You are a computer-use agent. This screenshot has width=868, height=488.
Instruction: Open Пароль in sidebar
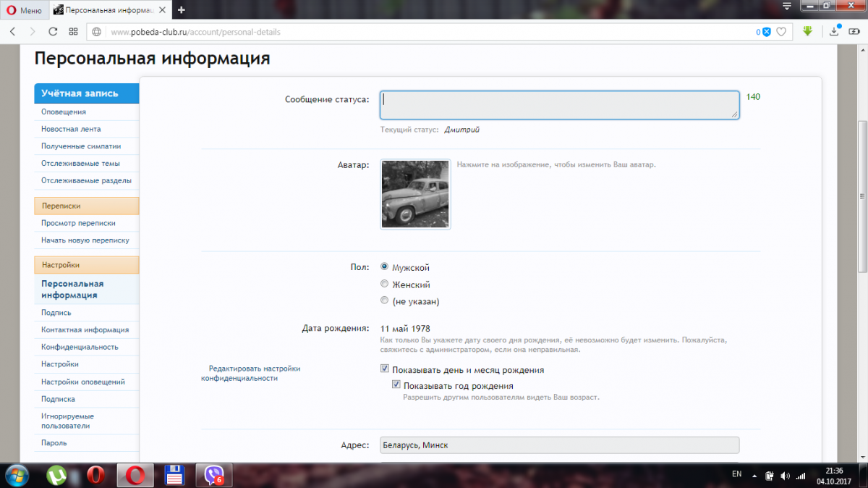click(x=54, y=442)
